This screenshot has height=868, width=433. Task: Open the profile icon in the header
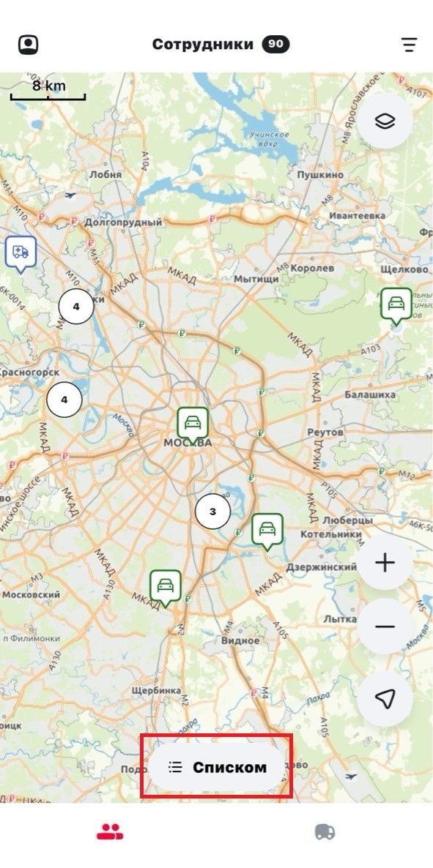click(x=29, y=45)
